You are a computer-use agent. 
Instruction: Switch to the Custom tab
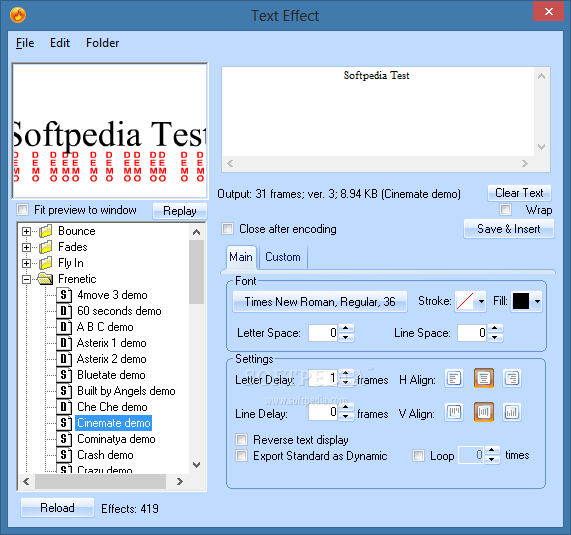tap(283, 257)
